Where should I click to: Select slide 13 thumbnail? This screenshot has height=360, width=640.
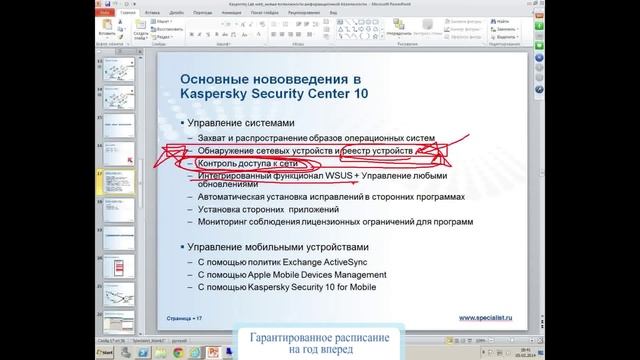tap(119, 70)
